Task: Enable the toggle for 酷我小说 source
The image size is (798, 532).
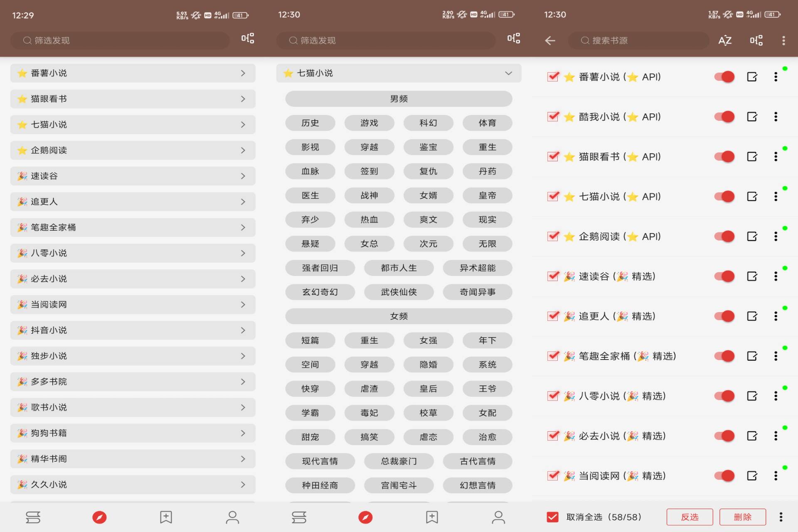Action: [724, 117]
